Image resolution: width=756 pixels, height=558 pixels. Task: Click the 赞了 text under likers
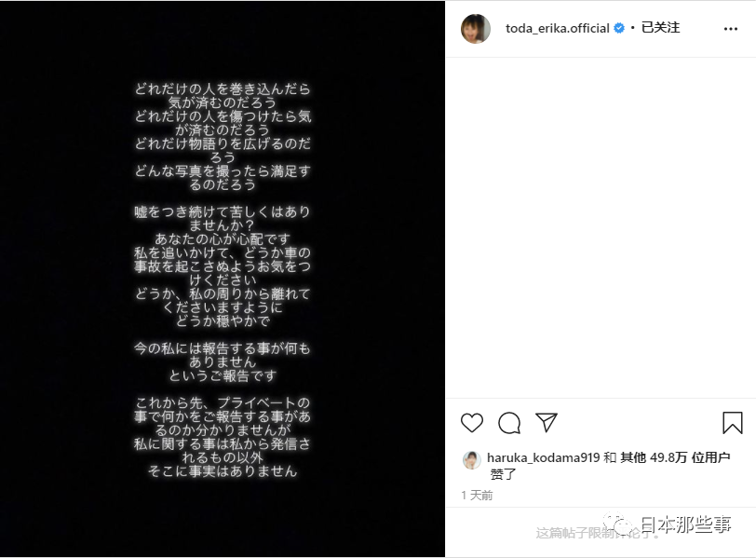[503, 474]
